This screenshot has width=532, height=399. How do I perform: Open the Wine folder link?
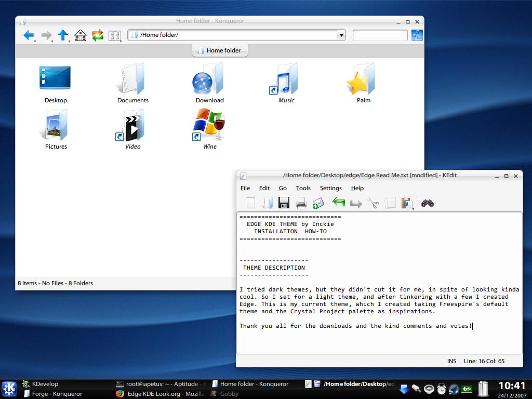point(209,130)
